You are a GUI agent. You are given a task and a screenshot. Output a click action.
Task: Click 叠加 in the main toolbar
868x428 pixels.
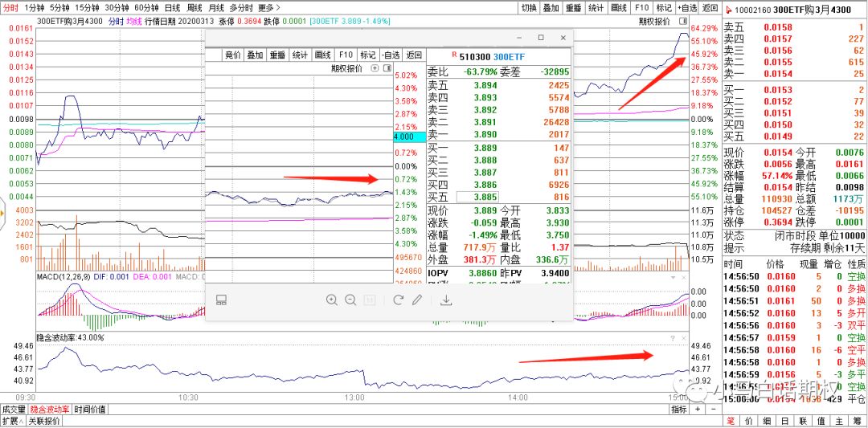tap(551, 8)
